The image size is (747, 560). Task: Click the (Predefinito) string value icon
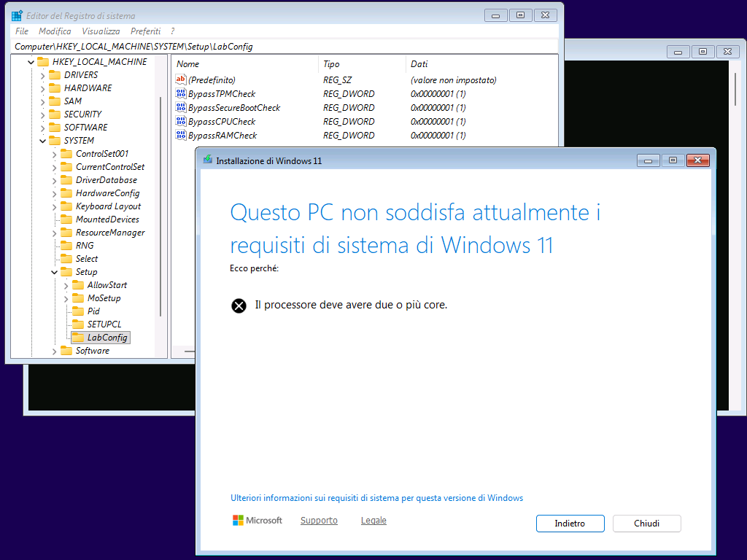pyautogui.click(x=181, y=80)
